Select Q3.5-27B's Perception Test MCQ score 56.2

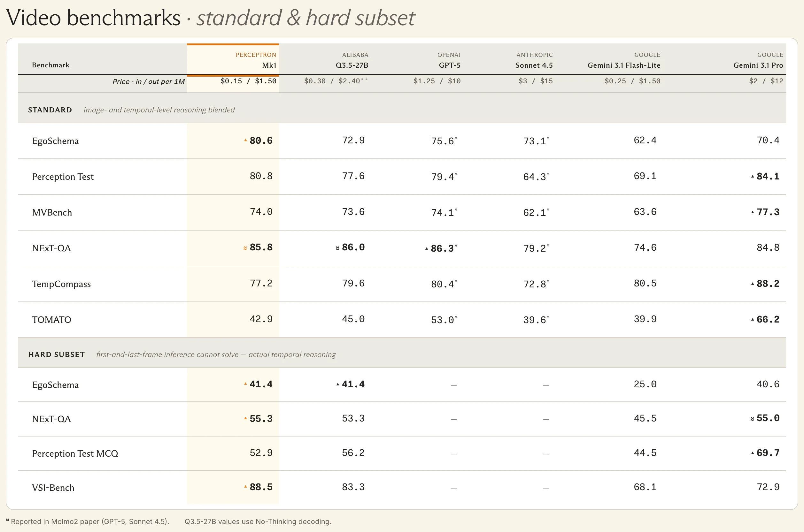353,452
